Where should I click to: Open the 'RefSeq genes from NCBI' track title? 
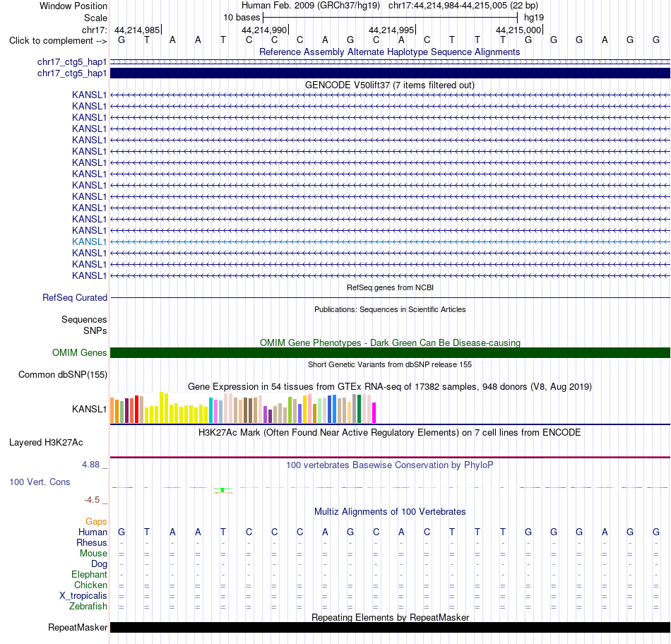(x=390, y=287)
